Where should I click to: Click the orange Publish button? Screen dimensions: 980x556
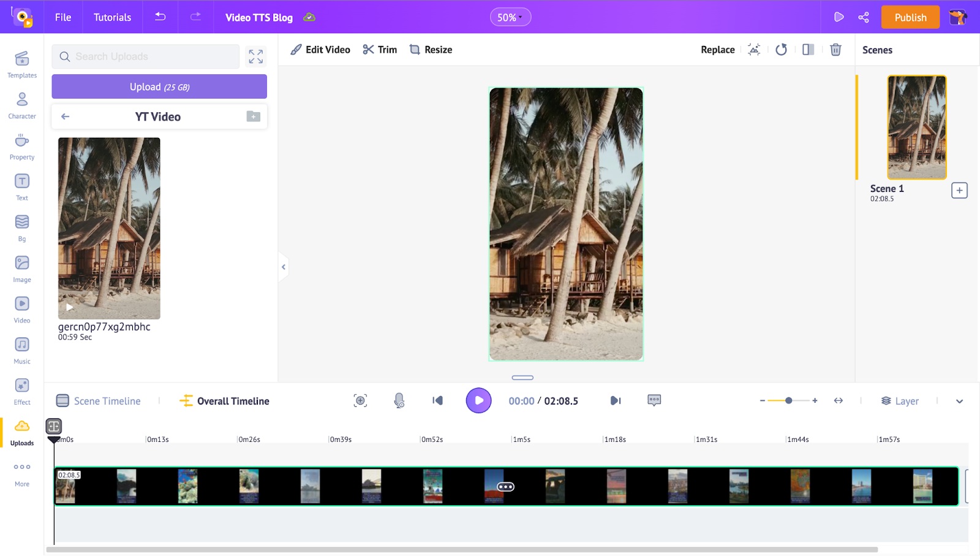(x=910, y=17)
